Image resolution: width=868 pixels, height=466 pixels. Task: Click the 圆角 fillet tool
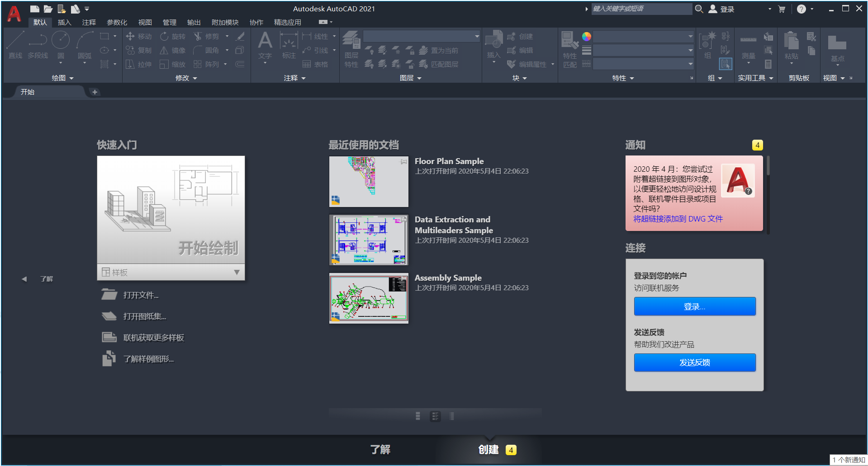click(x=206, y=50)
